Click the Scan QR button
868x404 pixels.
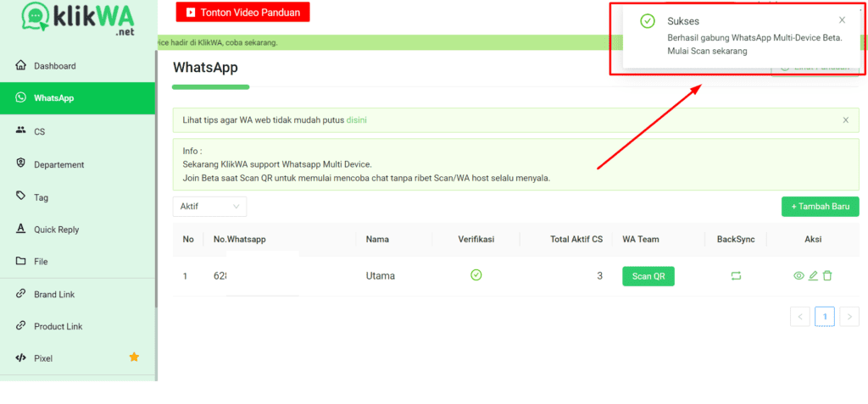point(648,276)
